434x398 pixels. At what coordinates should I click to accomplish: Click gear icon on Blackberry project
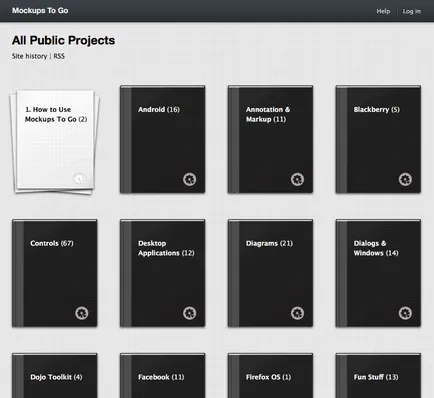[x=405, y=179]
